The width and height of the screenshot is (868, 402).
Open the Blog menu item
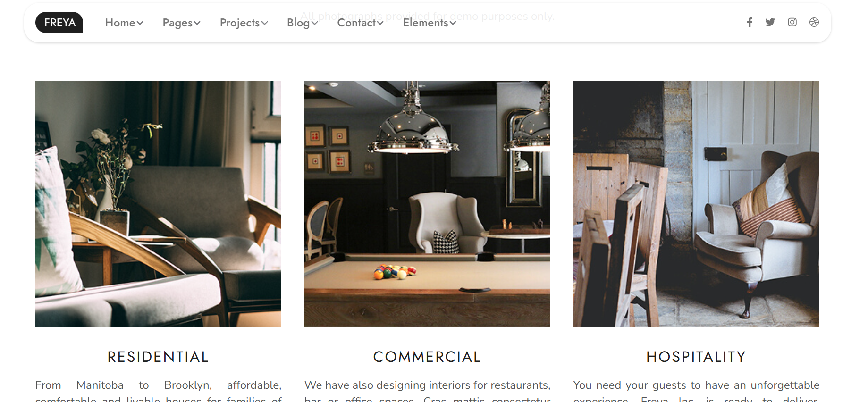[x=298, y=23]
